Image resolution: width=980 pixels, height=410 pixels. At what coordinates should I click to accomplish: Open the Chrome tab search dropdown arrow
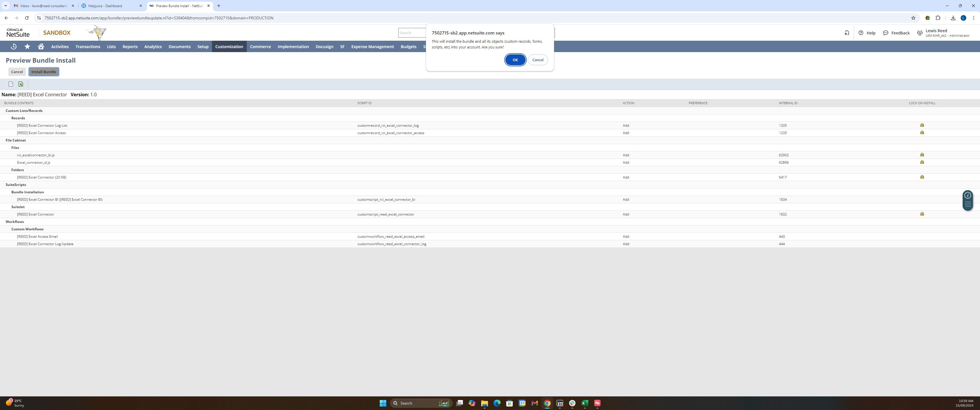click(6, 6)
